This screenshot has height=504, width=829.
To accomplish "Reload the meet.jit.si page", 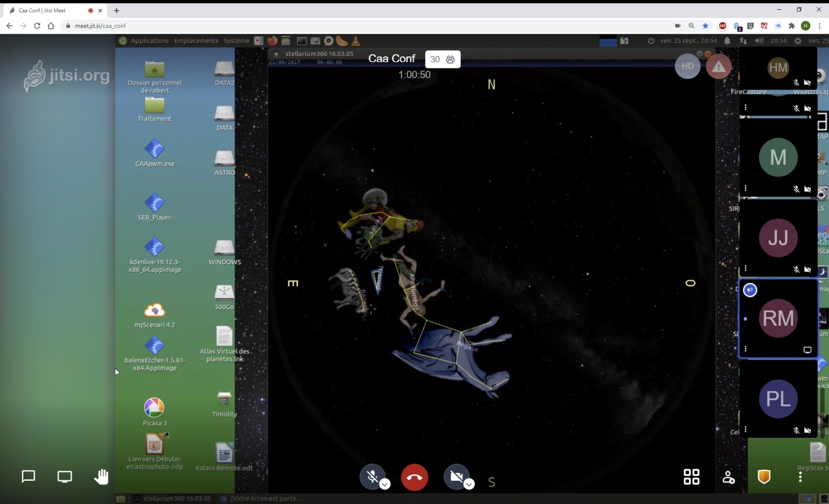I will coord(37,25).
